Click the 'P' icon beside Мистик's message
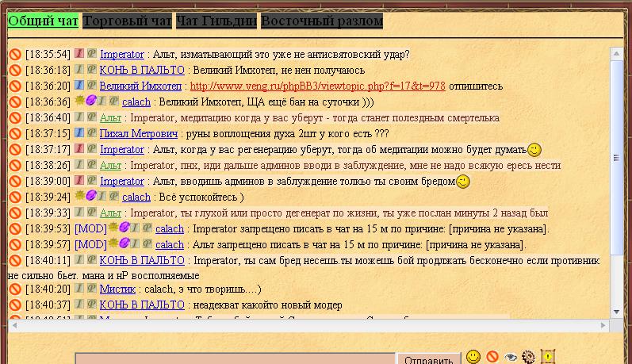This screenshot has height=364, width=632. (92, 288)
